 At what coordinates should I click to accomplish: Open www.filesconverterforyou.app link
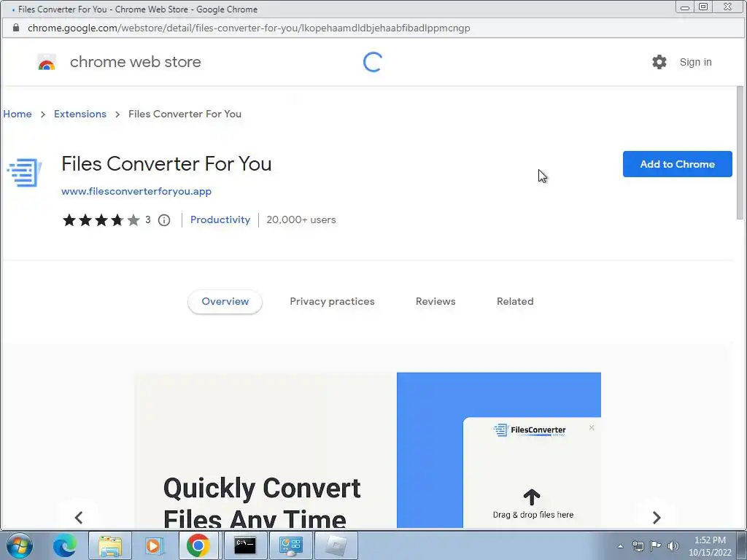136,191
